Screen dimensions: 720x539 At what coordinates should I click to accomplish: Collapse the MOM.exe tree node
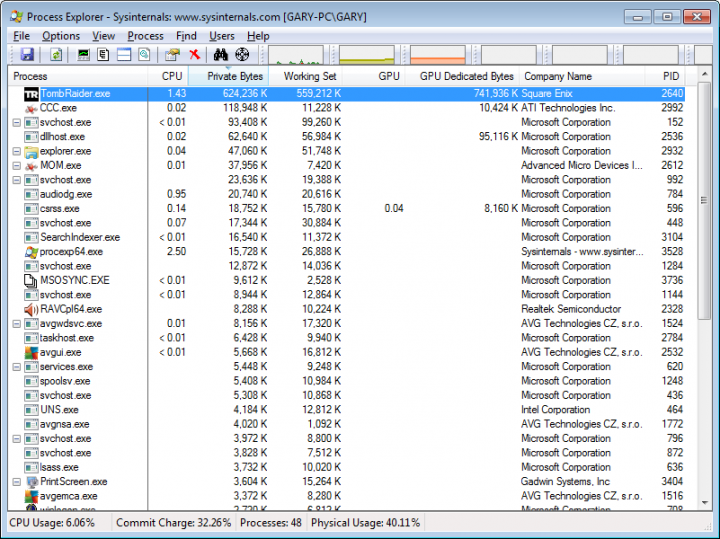click(x=17, y=166)
